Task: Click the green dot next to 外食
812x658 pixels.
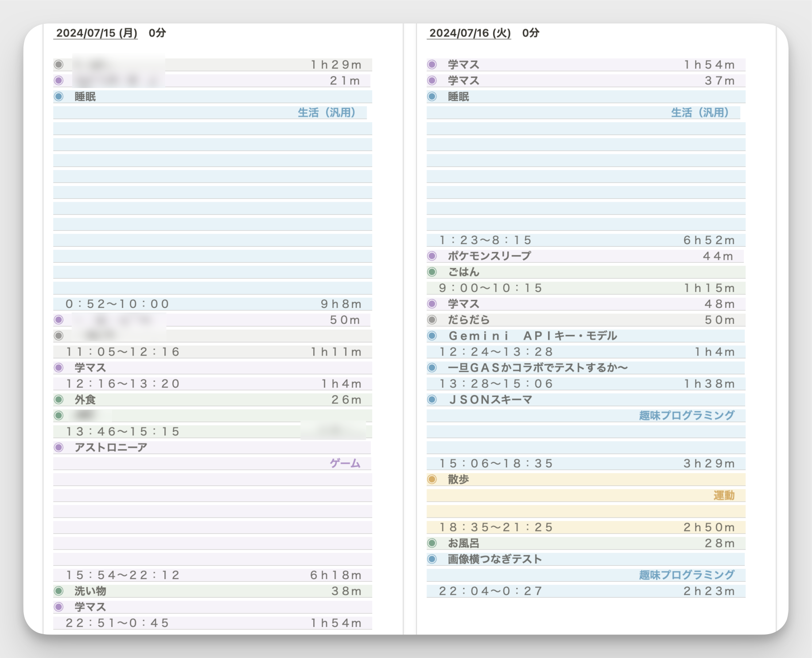Action: 58,400
